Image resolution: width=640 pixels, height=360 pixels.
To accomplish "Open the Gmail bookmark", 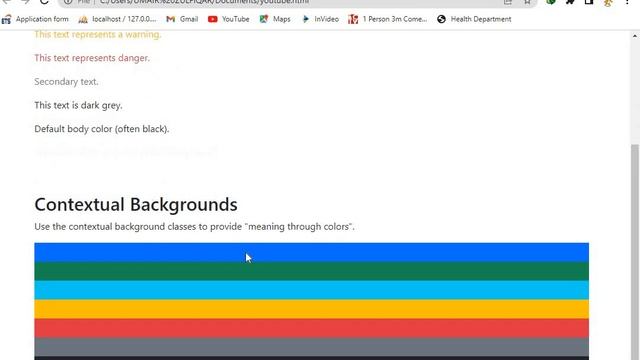I will pyautogui.click(x=182, y=19).
